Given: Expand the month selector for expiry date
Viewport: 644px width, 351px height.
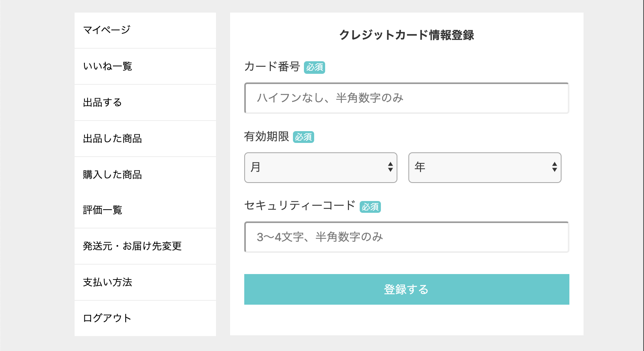Looking at the screenshot, I should [x=320, y=168].
